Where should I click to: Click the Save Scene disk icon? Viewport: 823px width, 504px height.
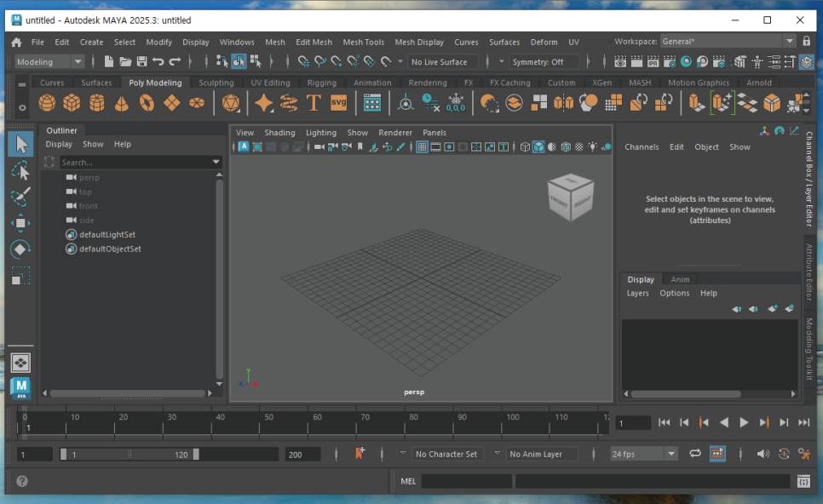[x=141, y=62]
